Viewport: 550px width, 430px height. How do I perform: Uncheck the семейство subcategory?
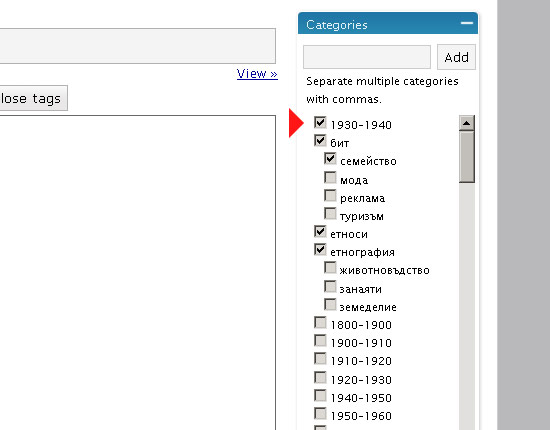coord(330,159)
